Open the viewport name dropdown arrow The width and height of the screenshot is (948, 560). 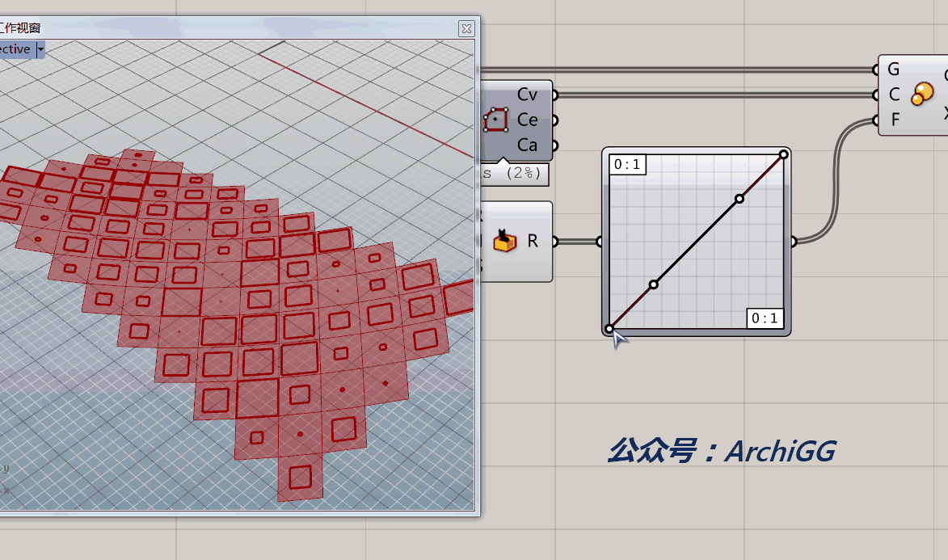40,49
